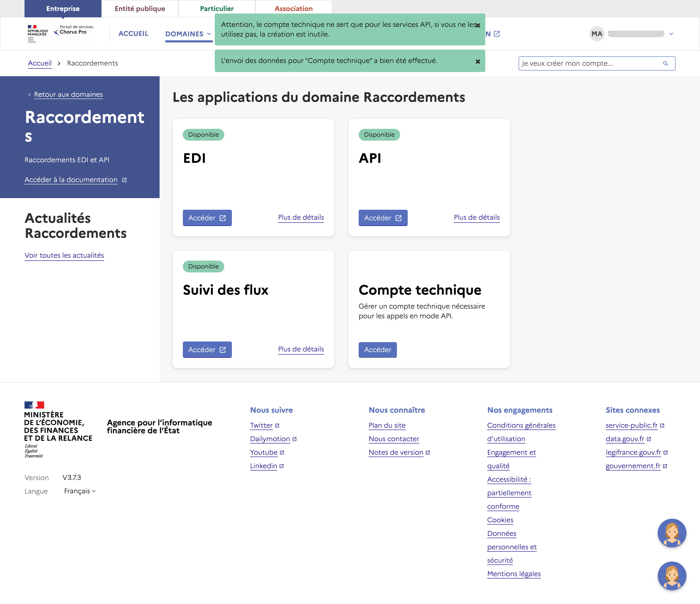Switch to the Entreprise tab
This screenshot has width=700, height=604.
point(63,8)
